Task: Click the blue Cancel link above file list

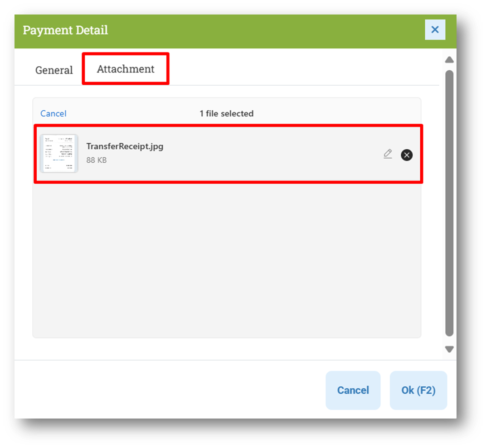Action: 53,113
